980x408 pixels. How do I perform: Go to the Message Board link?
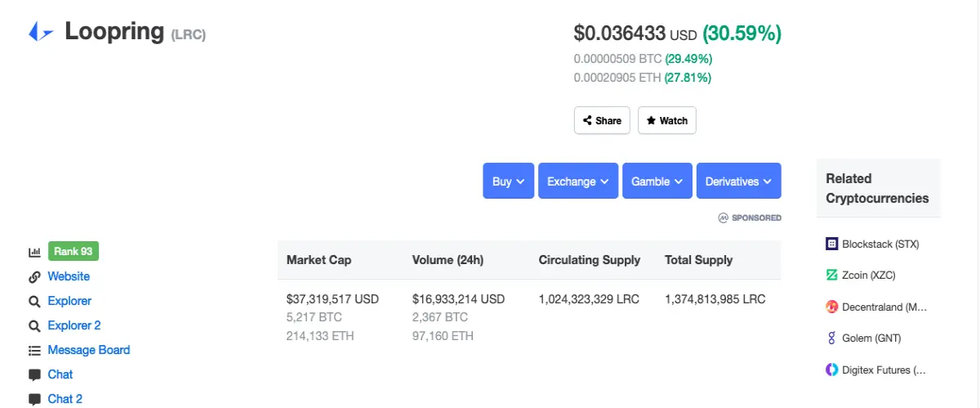tap(89, 350)
